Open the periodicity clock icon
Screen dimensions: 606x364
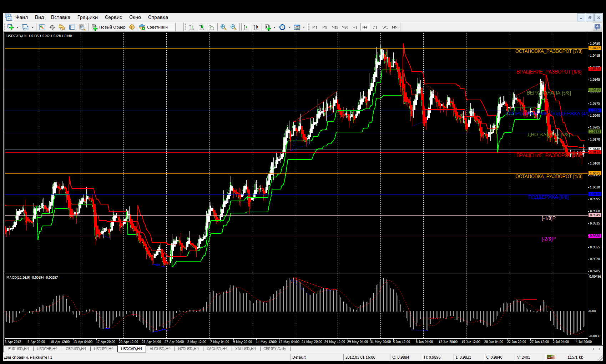(282, 27)
